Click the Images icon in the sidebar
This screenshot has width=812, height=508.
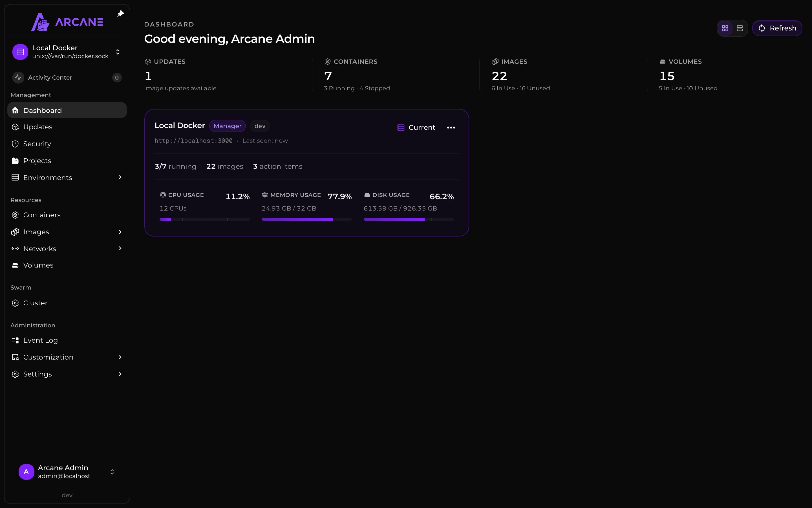pos(15,232)
